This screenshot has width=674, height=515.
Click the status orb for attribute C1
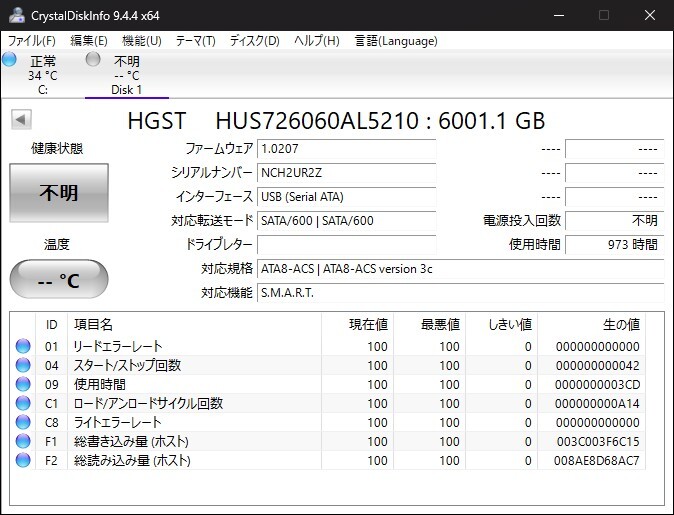[22, 404]
